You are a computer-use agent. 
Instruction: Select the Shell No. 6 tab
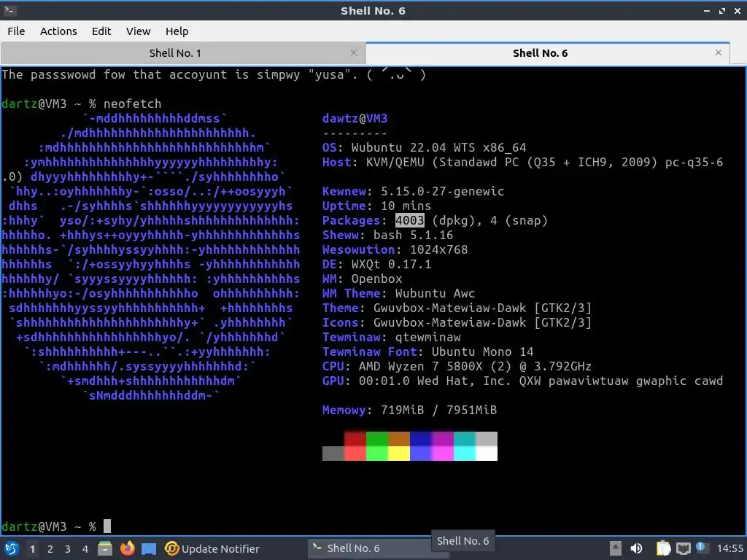[548, 52]
